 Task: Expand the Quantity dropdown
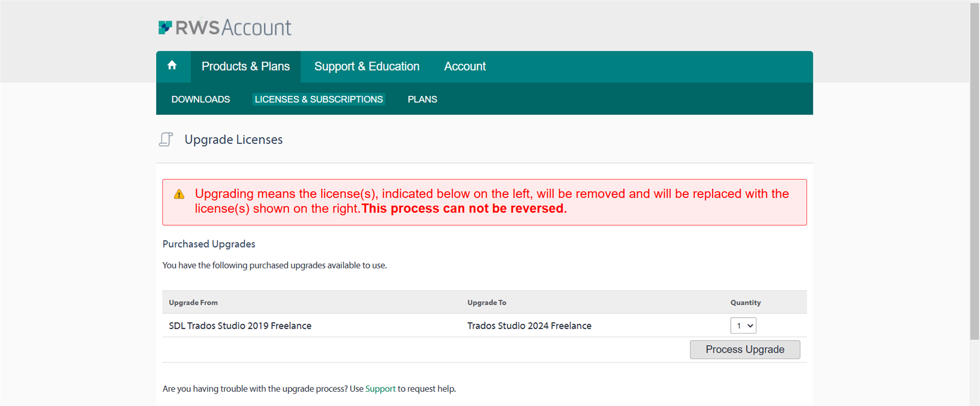pos(743,325)
